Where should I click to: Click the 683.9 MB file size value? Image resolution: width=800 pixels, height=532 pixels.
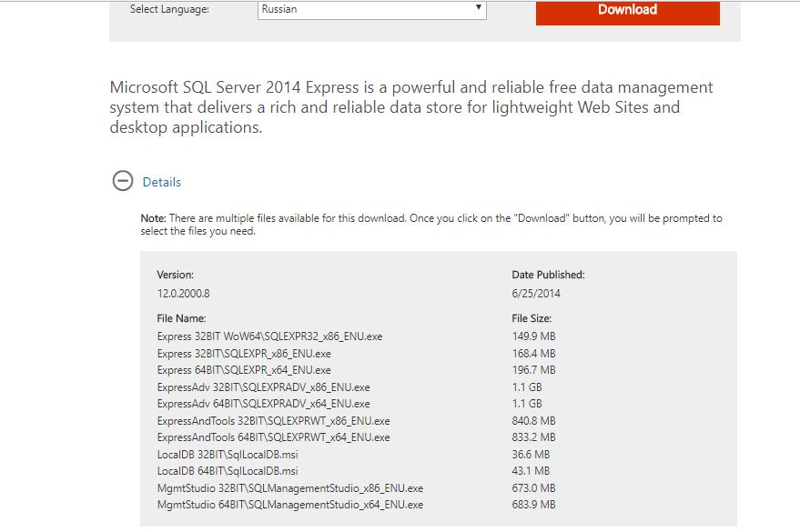[x=533, y=505]
